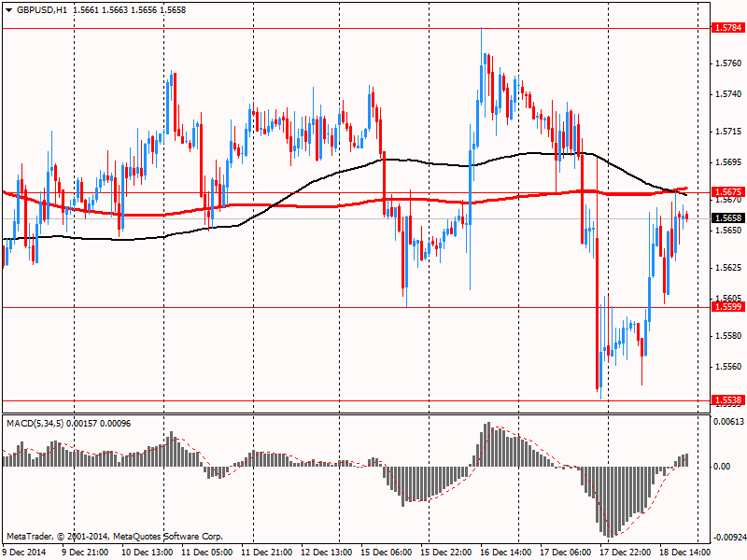Click the 1.5695 price scale value
This screenshot has width=747, height=560.
click(728, 162)
